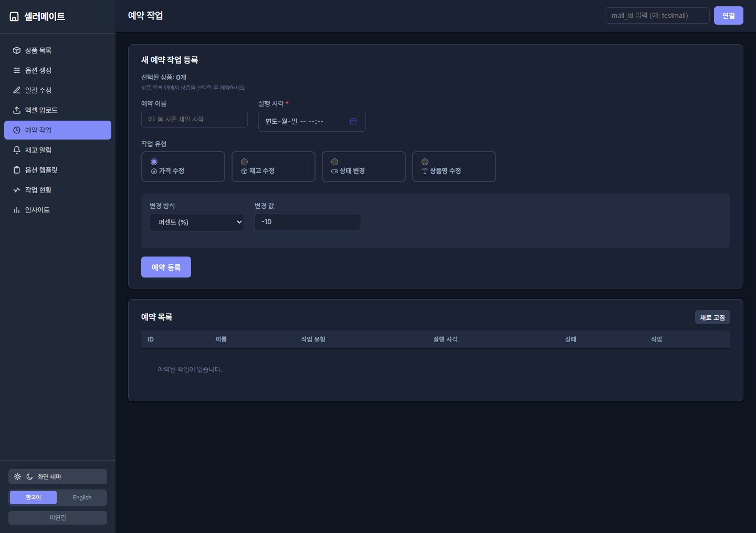Open the 옵션 생성 menu item
Screen dimensions: 756x533
point(58,70)
